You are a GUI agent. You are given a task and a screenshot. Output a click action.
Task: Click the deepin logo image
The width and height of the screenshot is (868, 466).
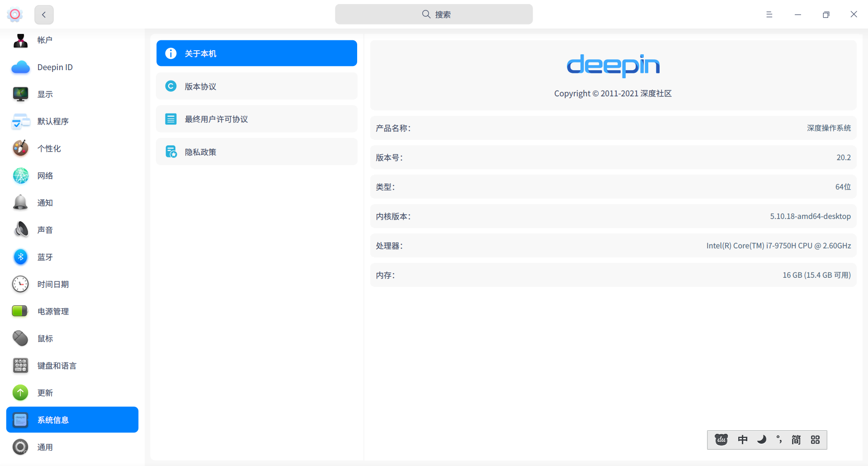click(613, 66)
